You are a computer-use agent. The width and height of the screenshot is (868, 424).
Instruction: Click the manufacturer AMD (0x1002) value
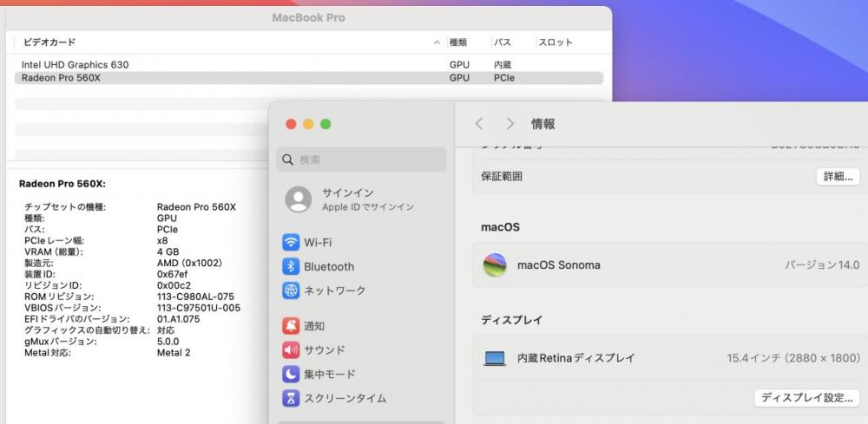[189, 263]
